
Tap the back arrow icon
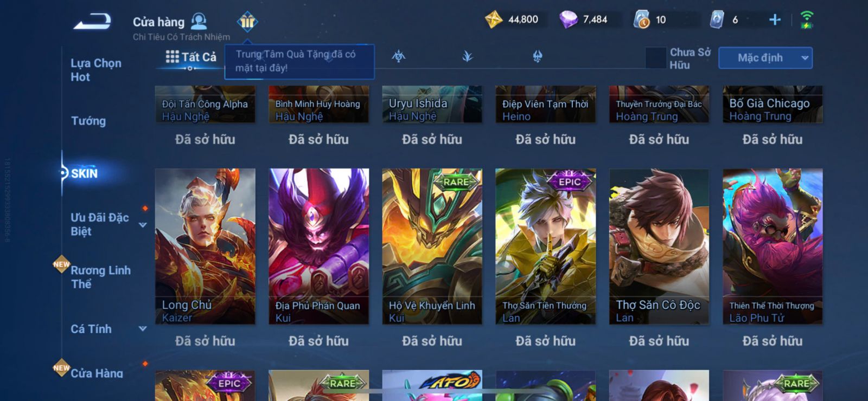tap(92, 22)
